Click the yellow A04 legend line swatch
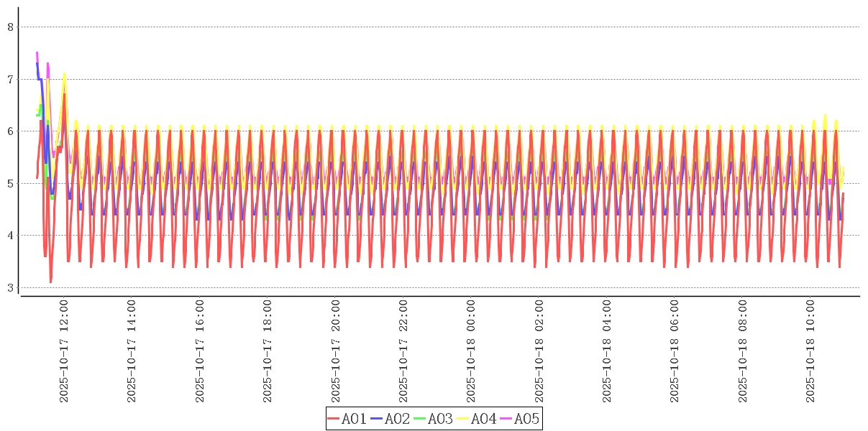 (463, 419)
